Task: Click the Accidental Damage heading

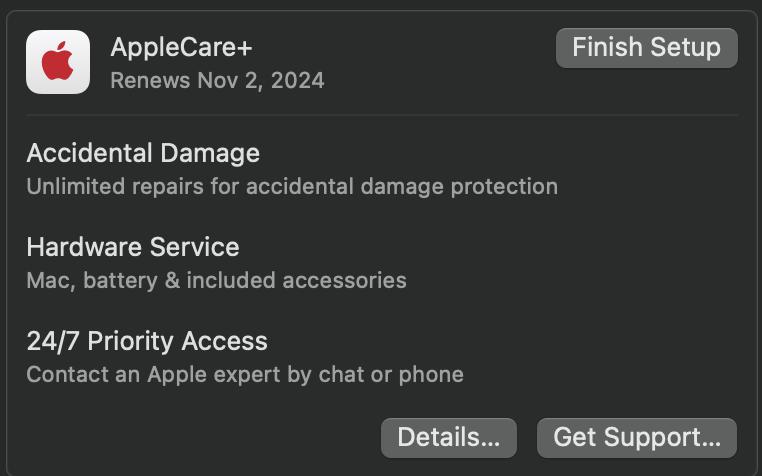Action: coord(143,153)
